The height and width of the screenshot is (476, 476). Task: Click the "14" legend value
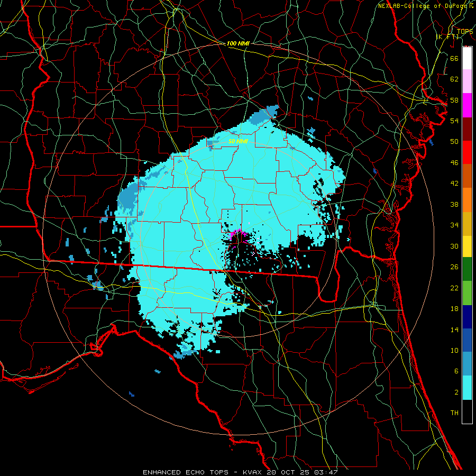pos(454,329)
